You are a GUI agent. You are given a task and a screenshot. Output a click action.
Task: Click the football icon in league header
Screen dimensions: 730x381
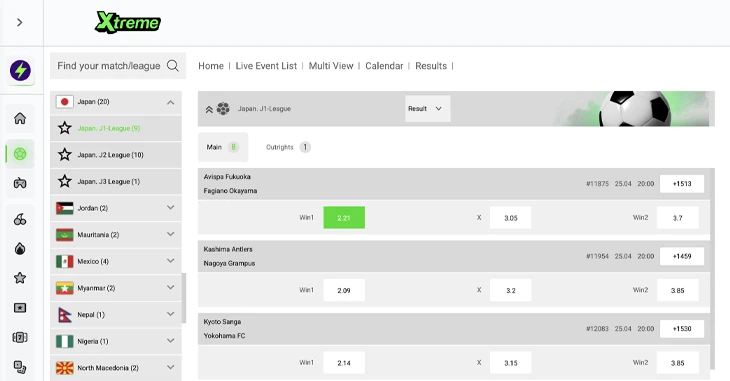[223, 109]
